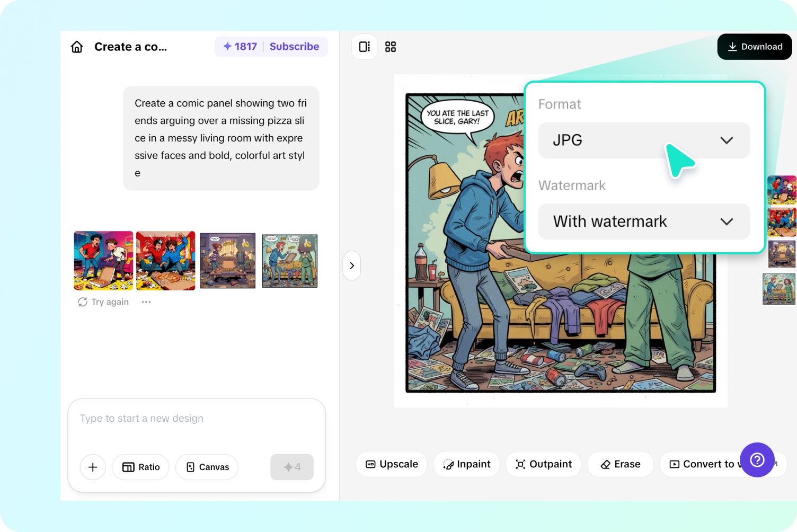This screenshot has width=797, height=532.
Task: Click Try again to regenerate
Action: [x=103, y=302]
